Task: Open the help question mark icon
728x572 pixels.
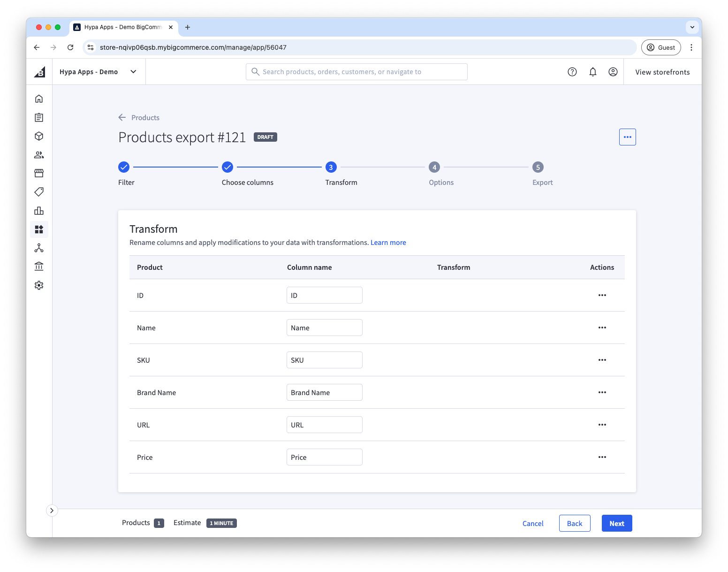Action: click(572, 72)
